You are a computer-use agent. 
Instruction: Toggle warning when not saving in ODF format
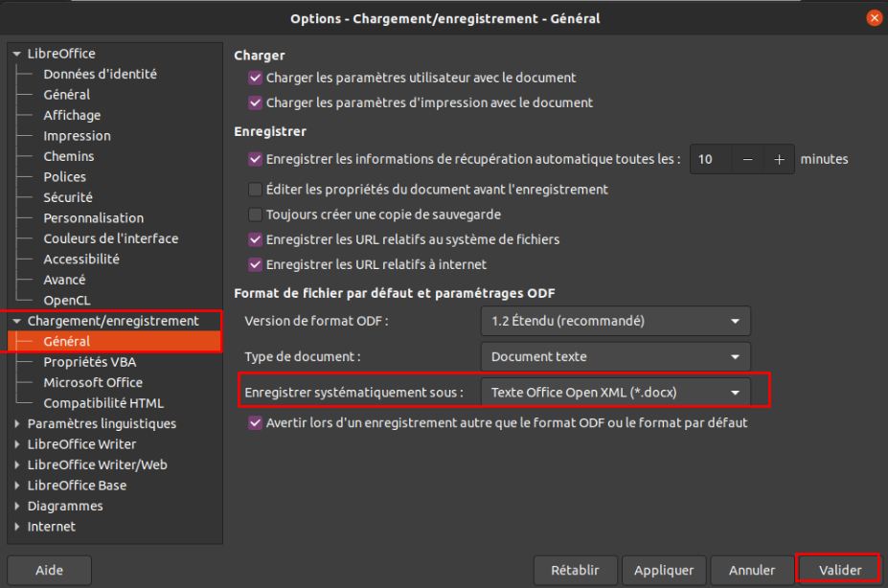pos(256,422)
